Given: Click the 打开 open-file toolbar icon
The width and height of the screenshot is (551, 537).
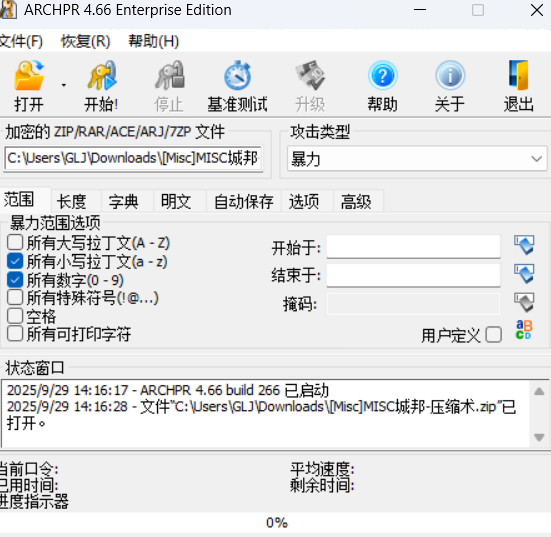Looking at the screenshot, I should pyautogui.click(x=29, y=76).
